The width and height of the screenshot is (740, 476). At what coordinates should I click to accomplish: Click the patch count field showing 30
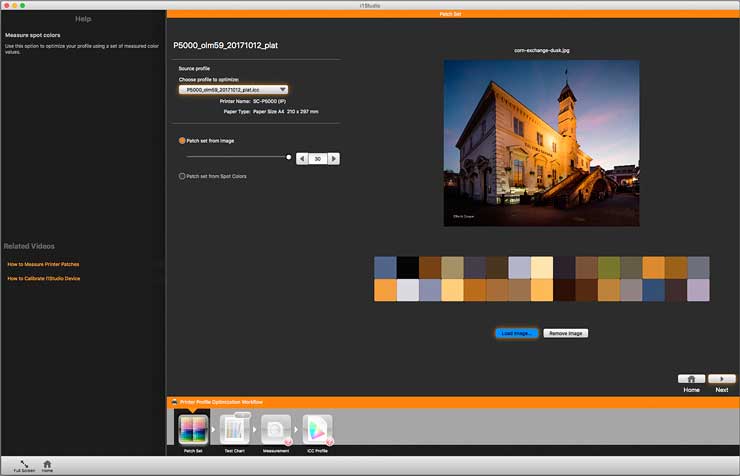(x=318, y=159)
